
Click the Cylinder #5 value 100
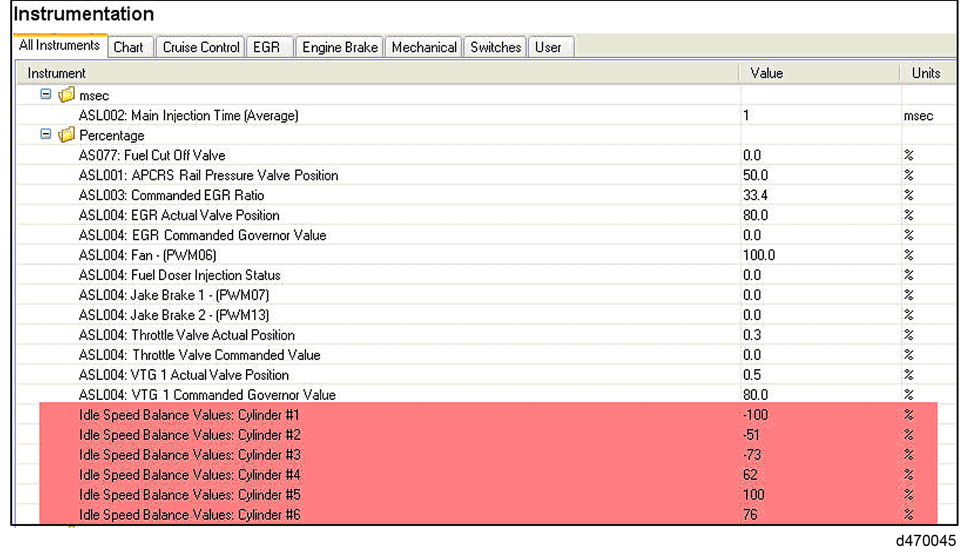click(754, 495)
